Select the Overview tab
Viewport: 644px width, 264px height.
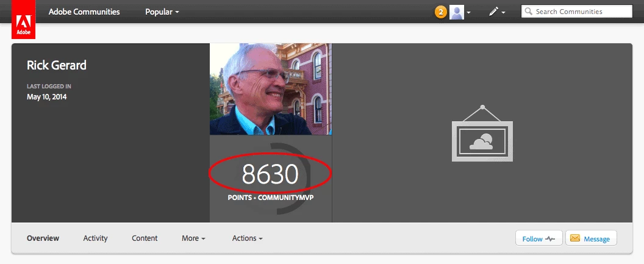coord(43,238)
